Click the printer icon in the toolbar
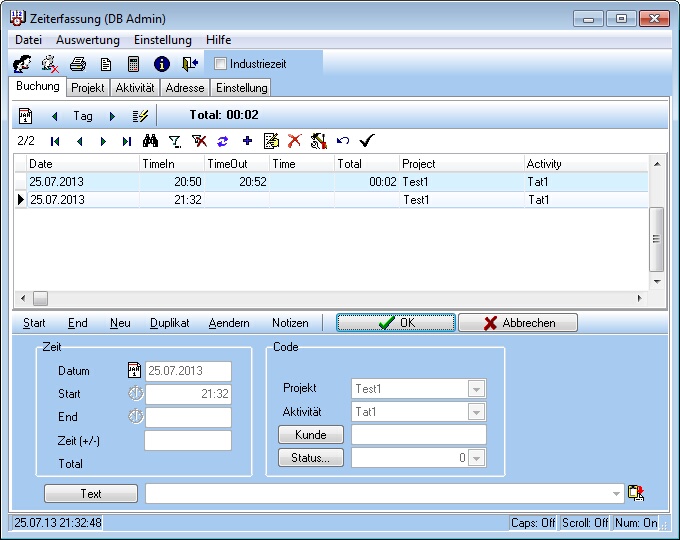This screenshot has width=680, height=540. [x=78, y=64]
